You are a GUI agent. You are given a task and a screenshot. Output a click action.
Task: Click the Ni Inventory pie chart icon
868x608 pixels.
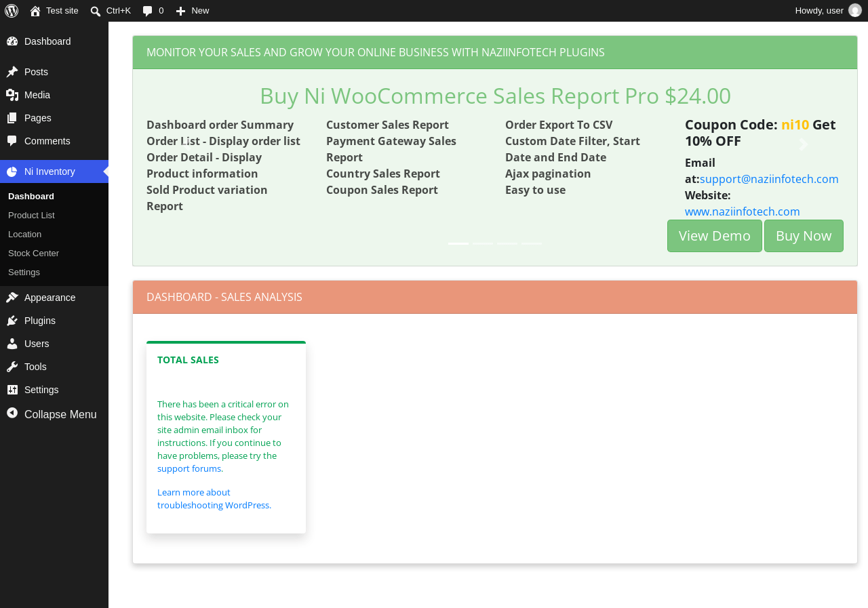pos(12,171)
